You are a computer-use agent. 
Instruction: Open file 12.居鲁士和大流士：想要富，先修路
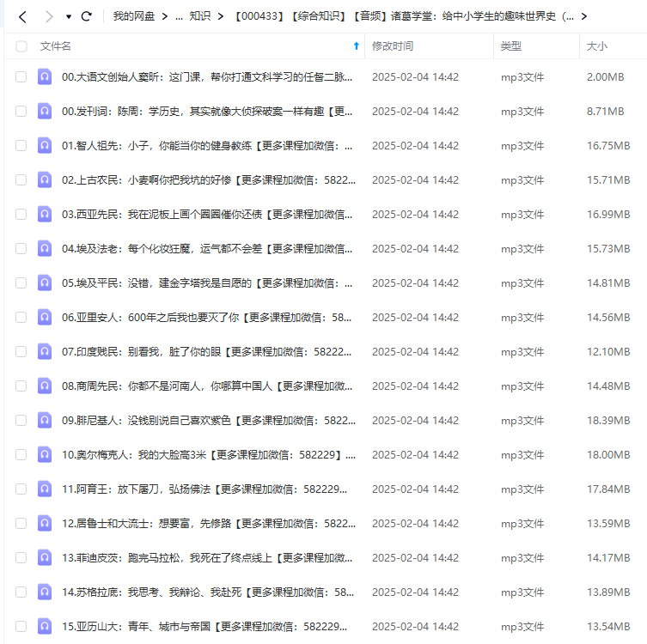pos(209,523)
